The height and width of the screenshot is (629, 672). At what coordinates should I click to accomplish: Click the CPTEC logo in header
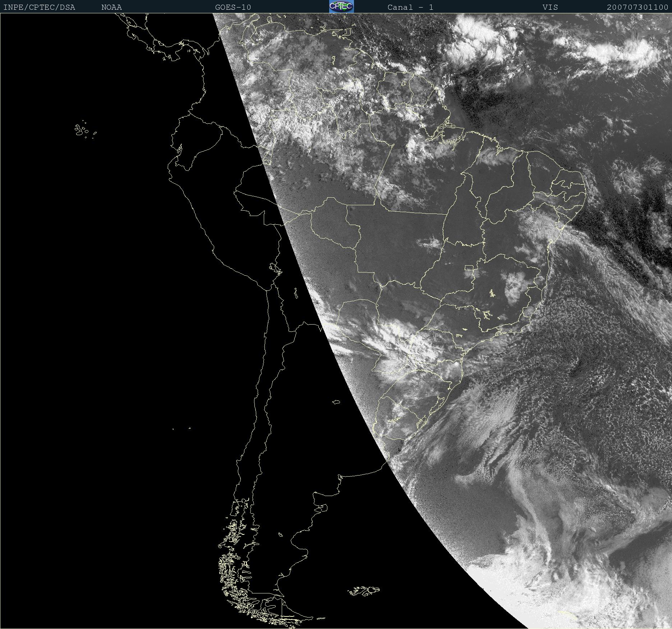tap(341, 6)
